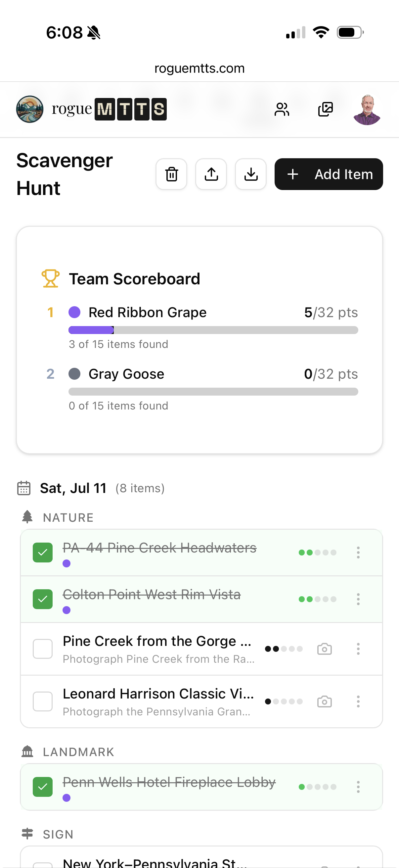Uncheck PA-44 Pine Creek Headwaters checkbox
Image resolution: width=399 pixels, height=868 pixels.
point(43,553)
